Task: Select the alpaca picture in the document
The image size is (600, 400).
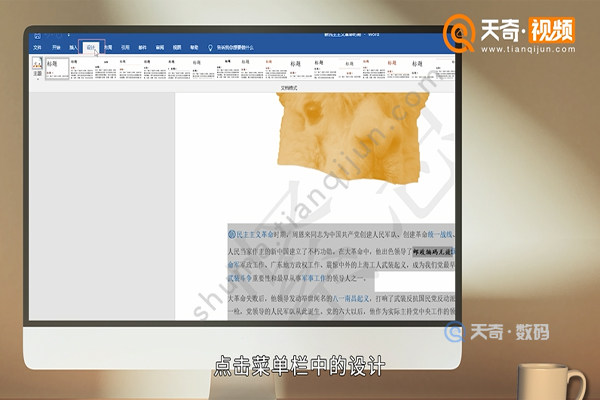Action: point(352,139)
